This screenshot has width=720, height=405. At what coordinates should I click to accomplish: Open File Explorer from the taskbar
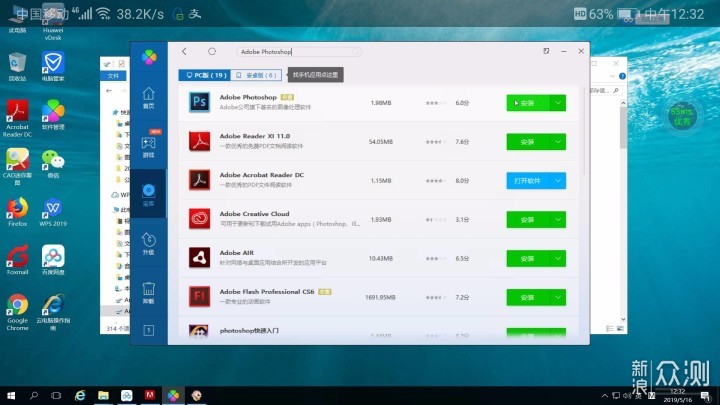tap(103, 395)
